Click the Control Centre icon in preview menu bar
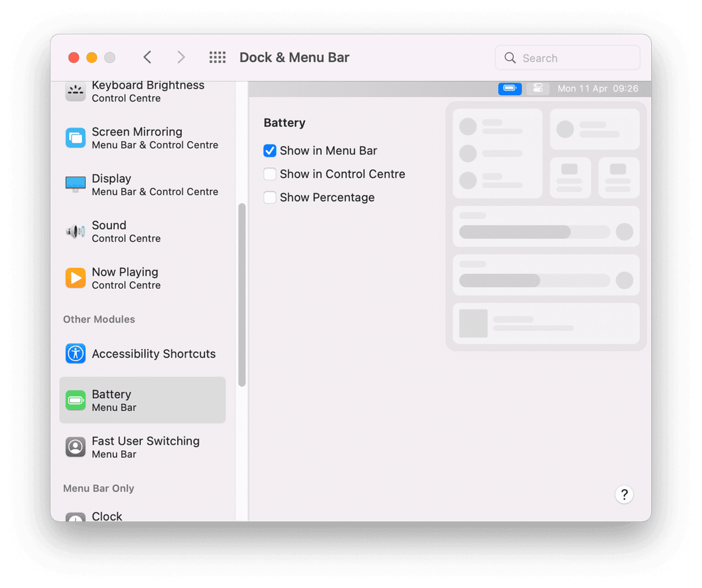 point(537,88)
